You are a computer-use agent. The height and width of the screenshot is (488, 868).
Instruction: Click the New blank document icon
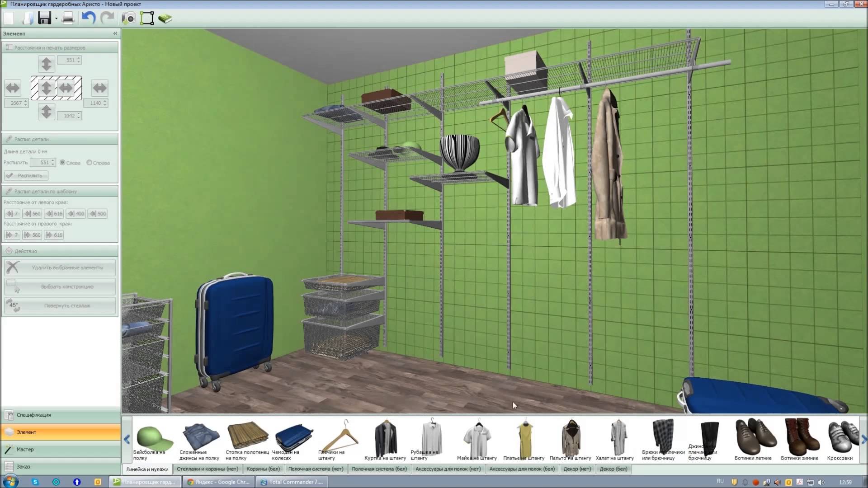tap(9, 18)
